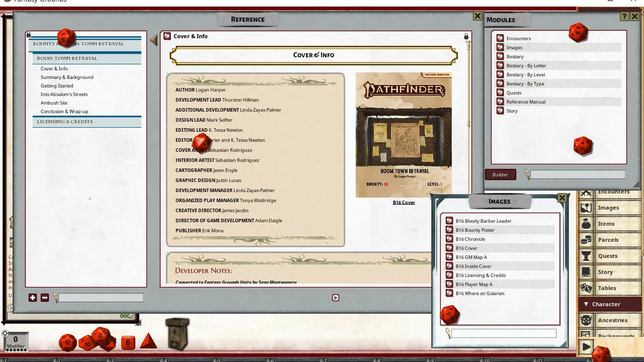The width and height of the screenshot is (644, 362).
Task: Open the B16 Chronicle image link icon
Action: [x=449, y=239]
